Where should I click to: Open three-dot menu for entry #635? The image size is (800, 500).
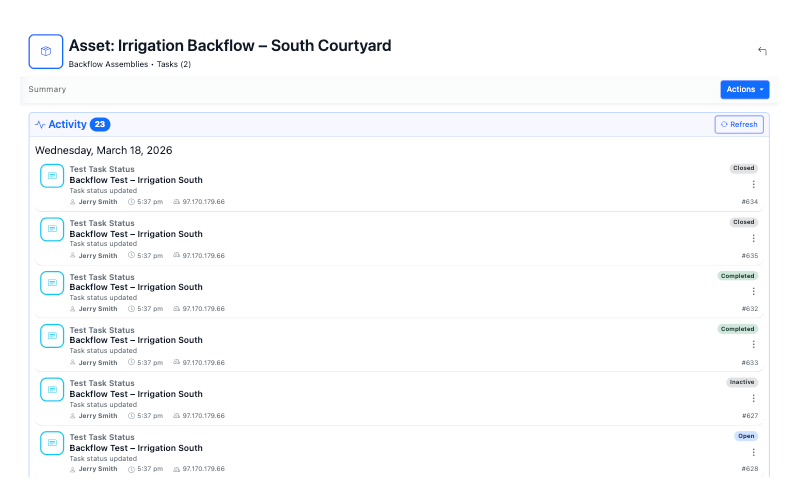coord(754,238)
